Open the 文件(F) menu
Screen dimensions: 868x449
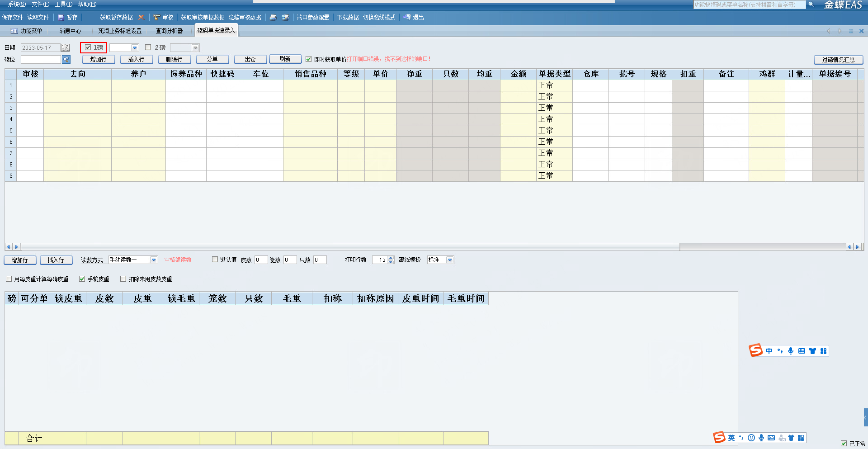pyautogui.click(x=40, y=4)
